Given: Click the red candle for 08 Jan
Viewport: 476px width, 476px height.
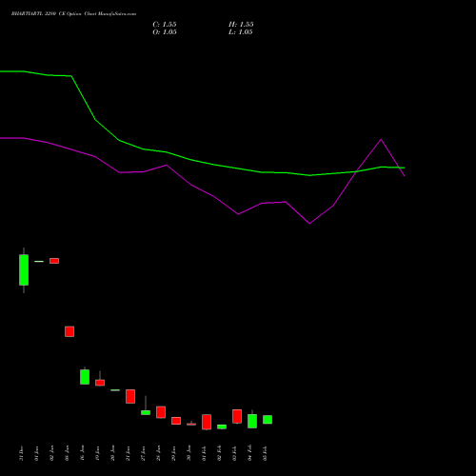Looking at the screenshot, I should pos(69,331).
